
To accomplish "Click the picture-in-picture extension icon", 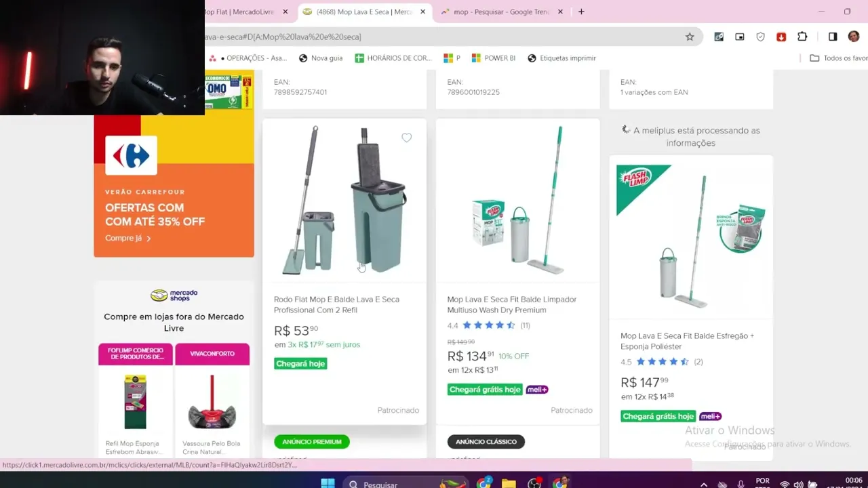I will [x=740, y=37].
